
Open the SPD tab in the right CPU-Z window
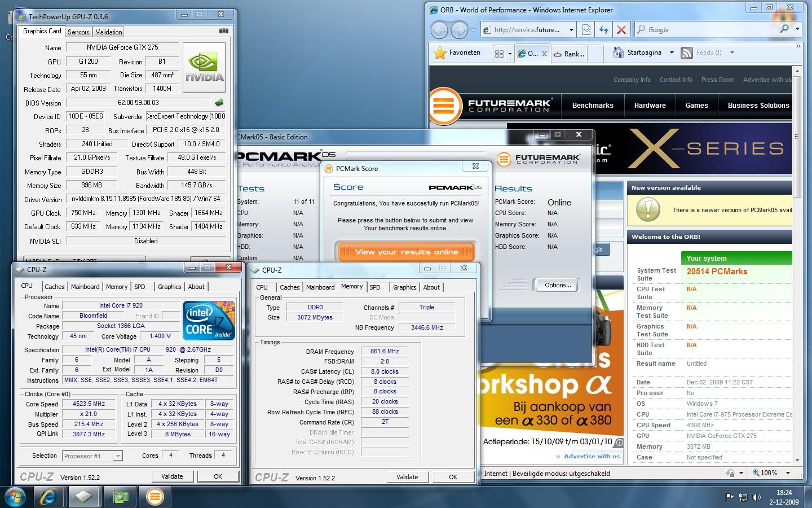pyautogui.click(x=375, y=287)
